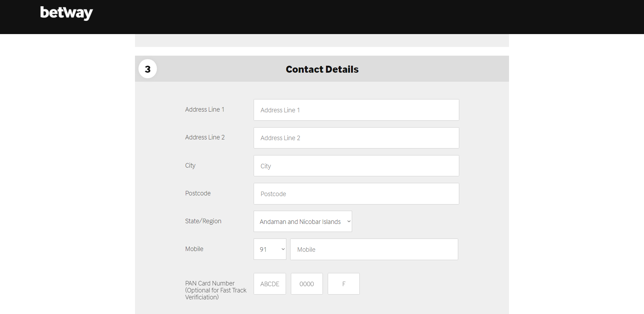Select the Postcode input box
Image resolution: width=644 pixels, height=314 pixels.
pos(356,194)
